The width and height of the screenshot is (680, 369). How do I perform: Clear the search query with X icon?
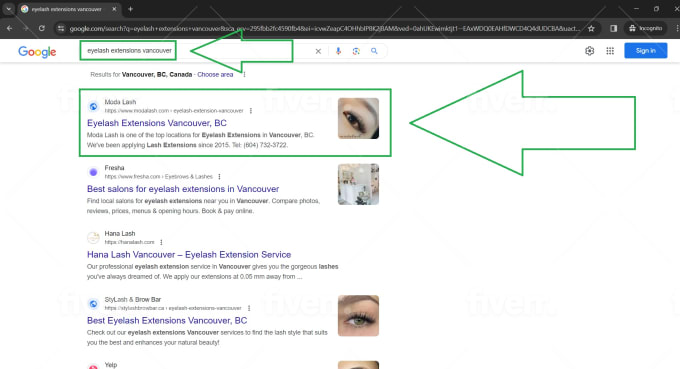318,51
